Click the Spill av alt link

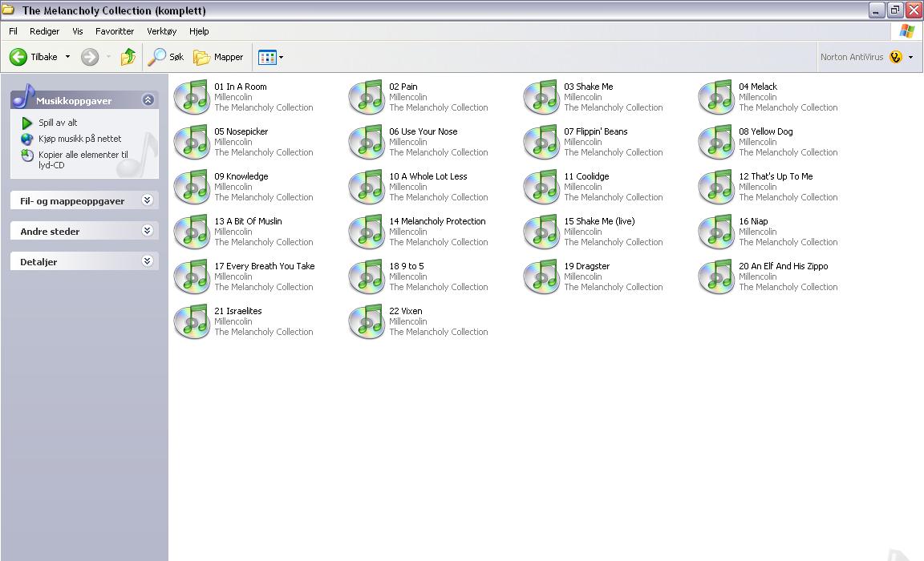(58, 123)
